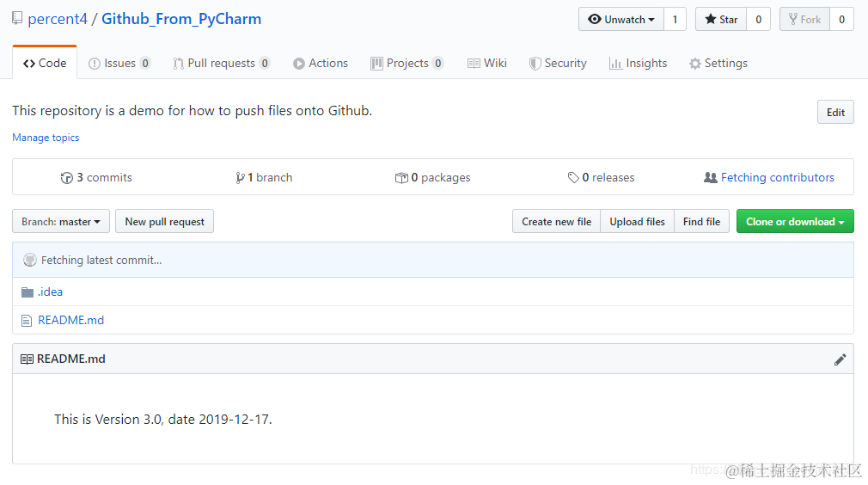Open the Unwatch dropdown
Screen dimensions: 868x485
621,20
